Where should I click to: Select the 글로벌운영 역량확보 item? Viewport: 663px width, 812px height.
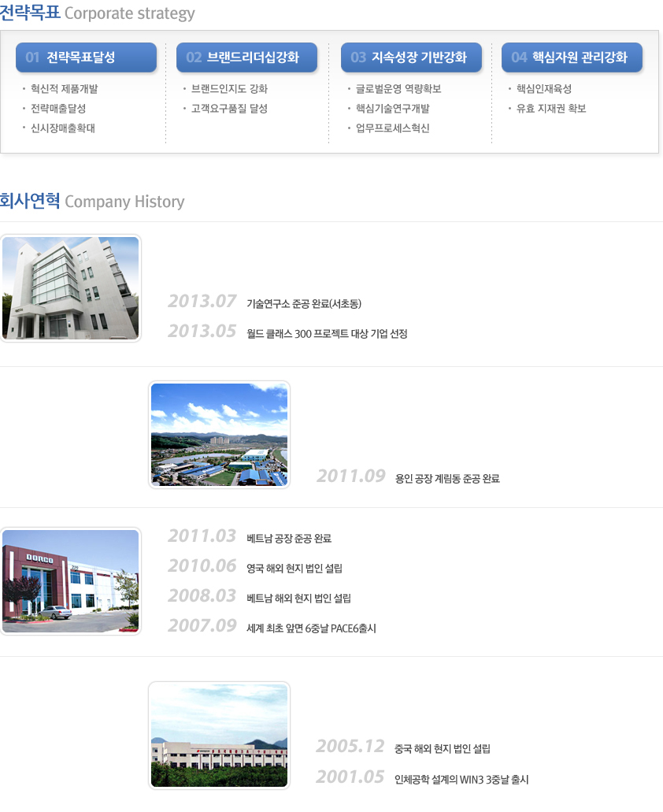click(x=398, y=89)
